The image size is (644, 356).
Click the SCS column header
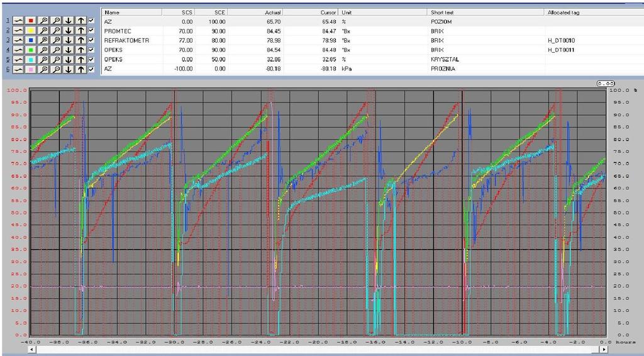click(178, 13)
